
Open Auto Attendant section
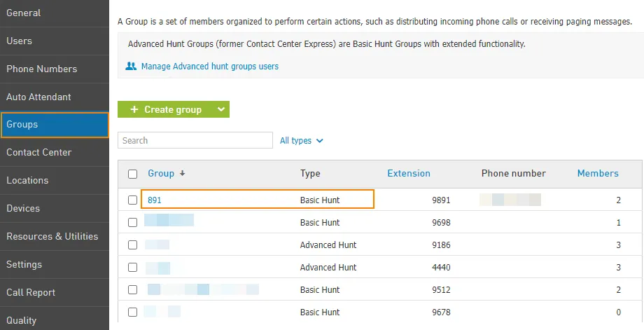pos(55,97)
